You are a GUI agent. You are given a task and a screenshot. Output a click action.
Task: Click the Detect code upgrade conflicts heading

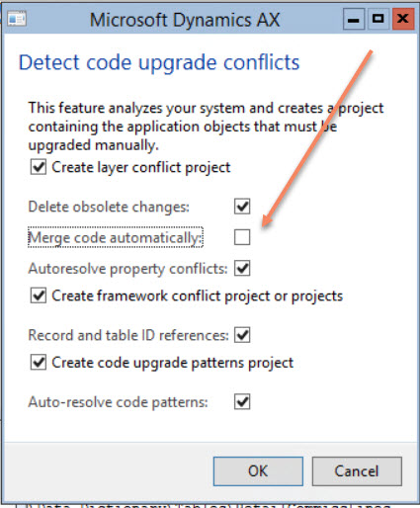159,62
